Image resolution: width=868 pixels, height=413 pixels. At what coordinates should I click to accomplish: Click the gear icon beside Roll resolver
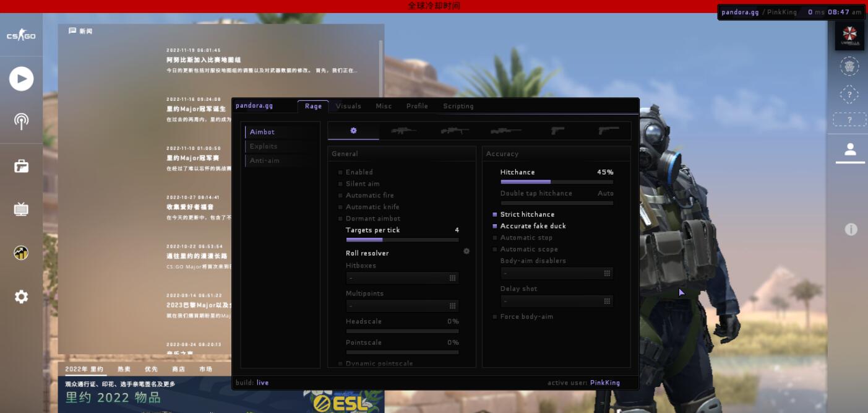[466, 251]
